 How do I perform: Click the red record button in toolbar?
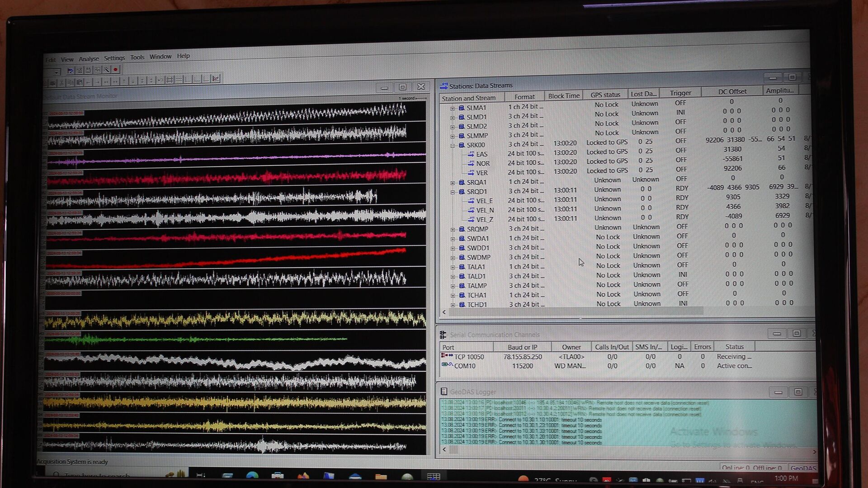[115, 70]
